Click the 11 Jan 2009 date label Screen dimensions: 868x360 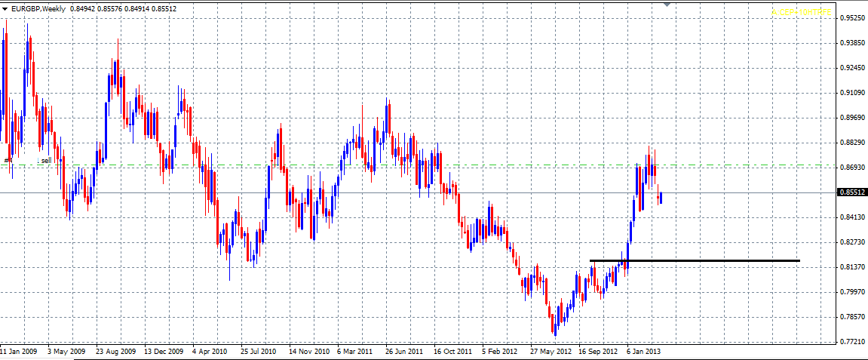click(19, 352)
